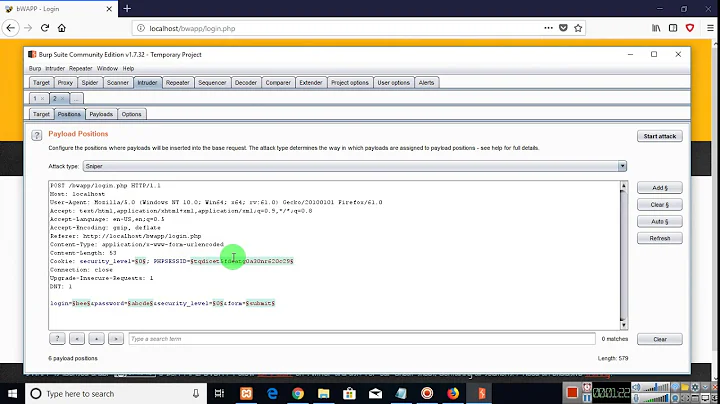Switch to the Proxy tab
720x404 pixels.
(x=65, y=83)
